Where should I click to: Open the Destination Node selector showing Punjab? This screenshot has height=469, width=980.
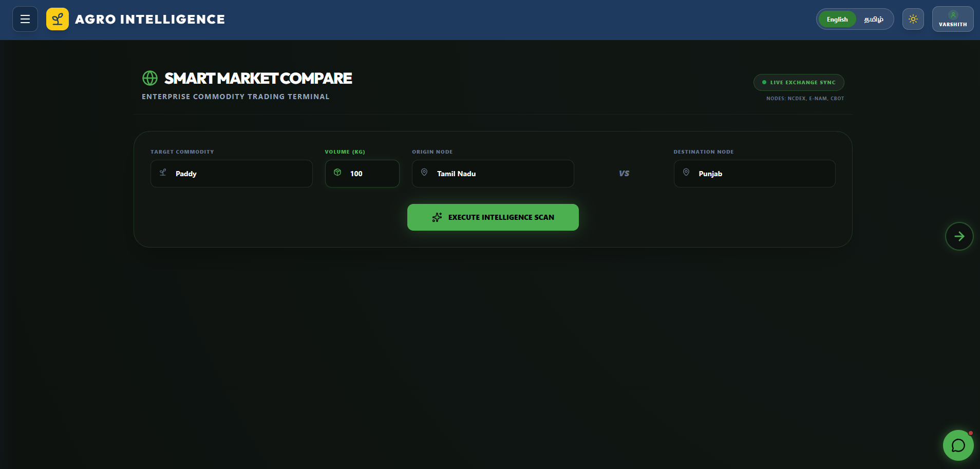(x=755, y=174)
